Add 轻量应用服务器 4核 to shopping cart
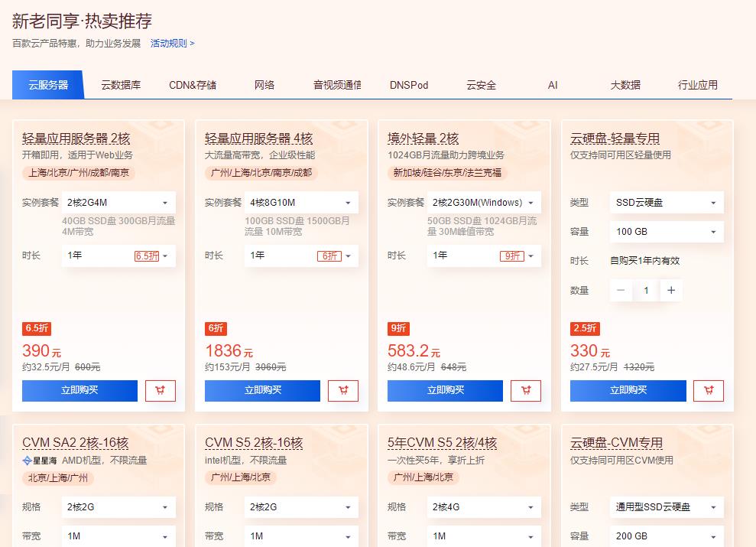This screenshot has height=547, width=756. 342,391
